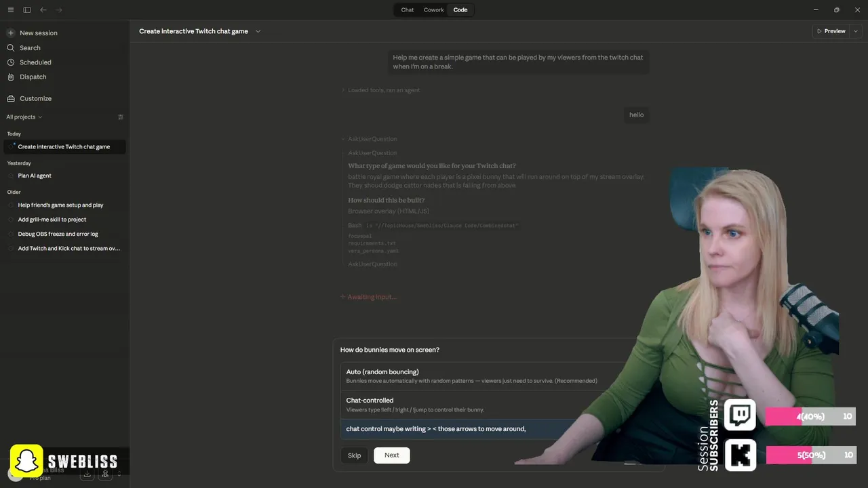Click the hello message bubble

tap(636, 115)
